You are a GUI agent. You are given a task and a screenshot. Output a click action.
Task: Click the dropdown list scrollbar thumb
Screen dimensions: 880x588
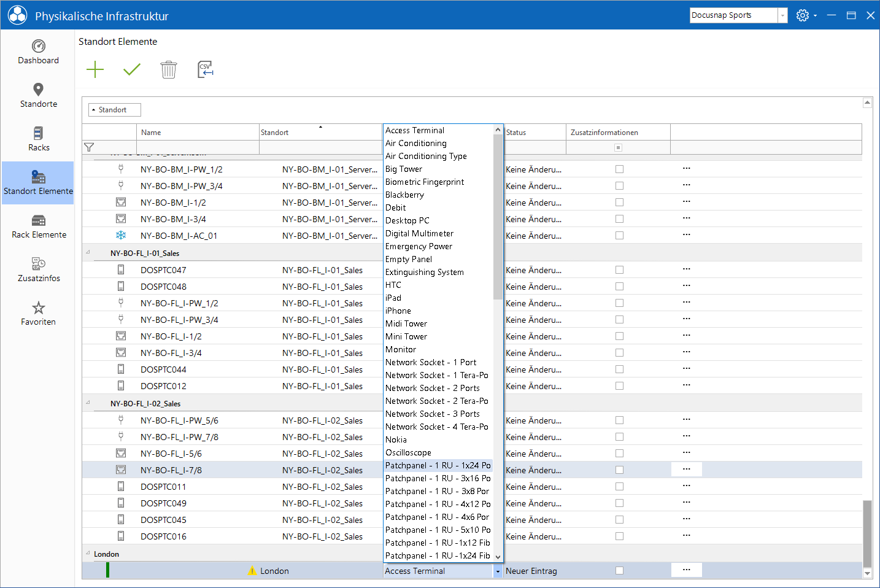[x=498, y=217]
